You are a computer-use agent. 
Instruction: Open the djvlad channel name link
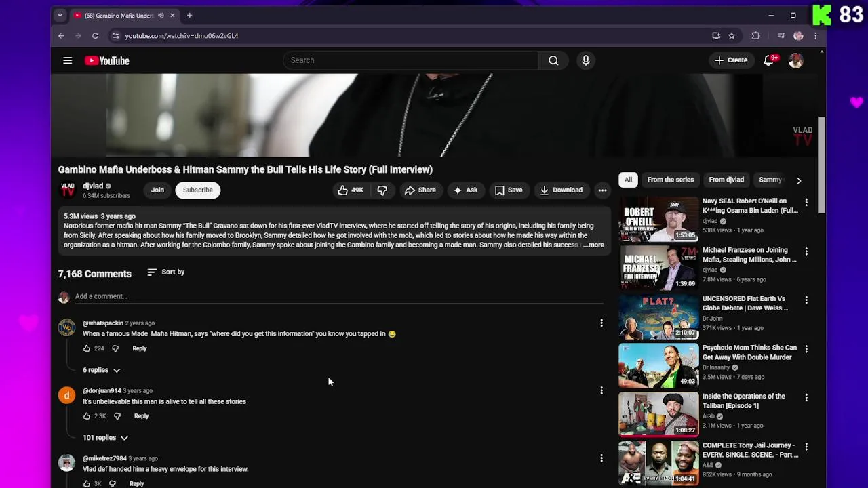pyautogui.click(x=93, y=186)
